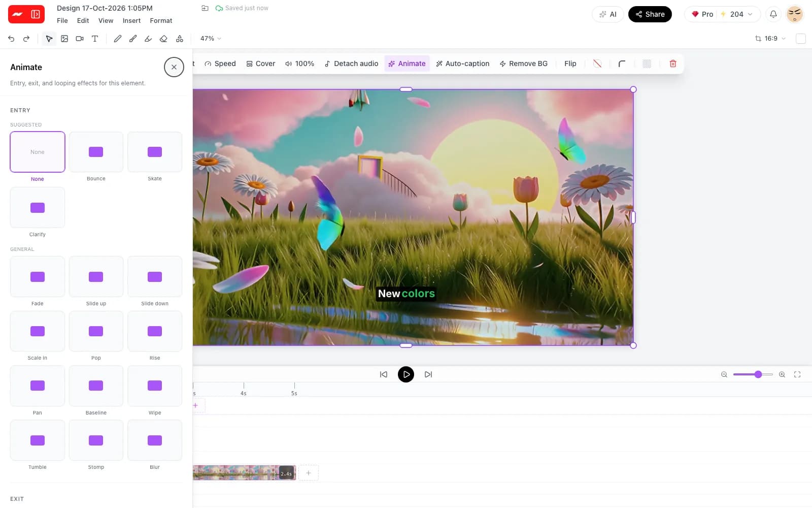The height and width of the screenshot is (508, 812).
Task: Skip to the next frame
Action: 428,374
